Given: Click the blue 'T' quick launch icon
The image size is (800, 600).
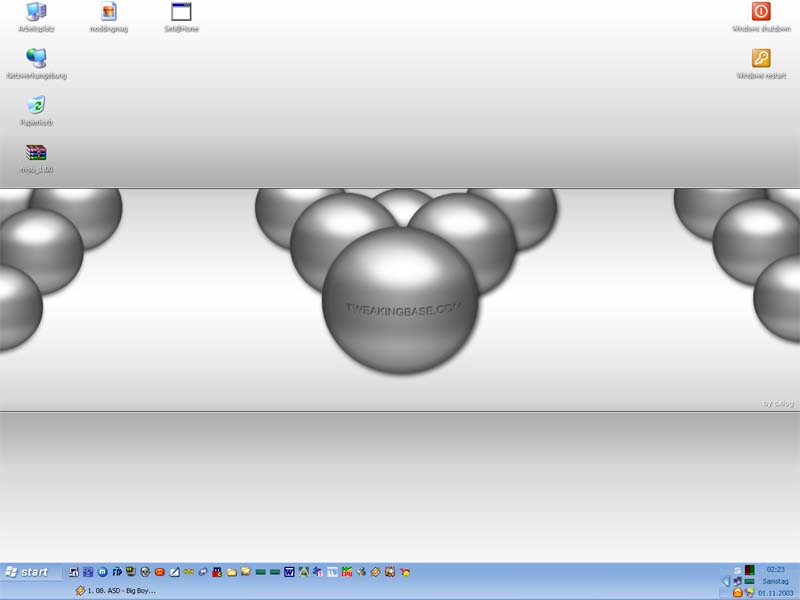Looking at the screenshot, I should coord(318,572).
